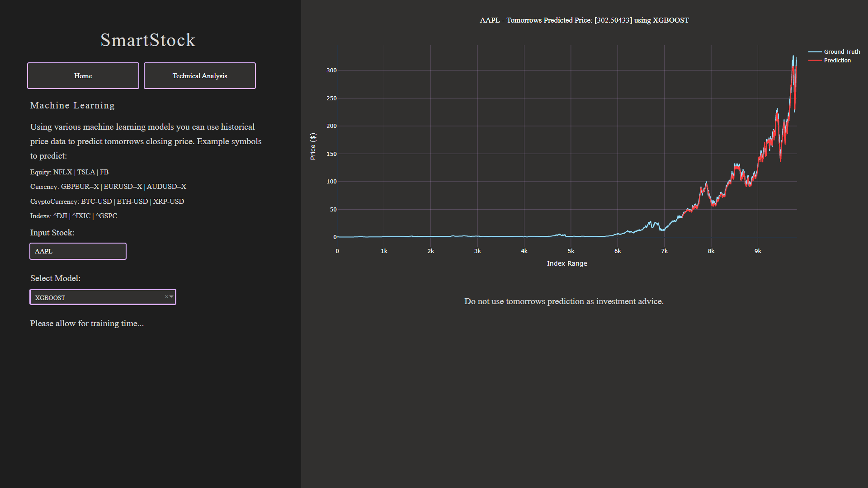This screenshot has width=868, height=488.
Task: Click the blue Ground Truth legend line sample
Action: (816, 52)
